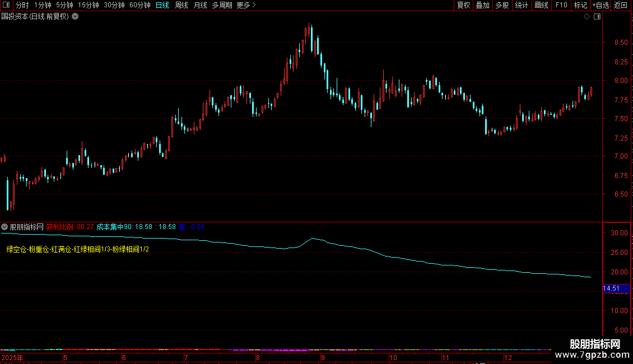Activate the 画线 drawing tool
Image resolution: width=633 pixels, height=364 pixels.
541,5
